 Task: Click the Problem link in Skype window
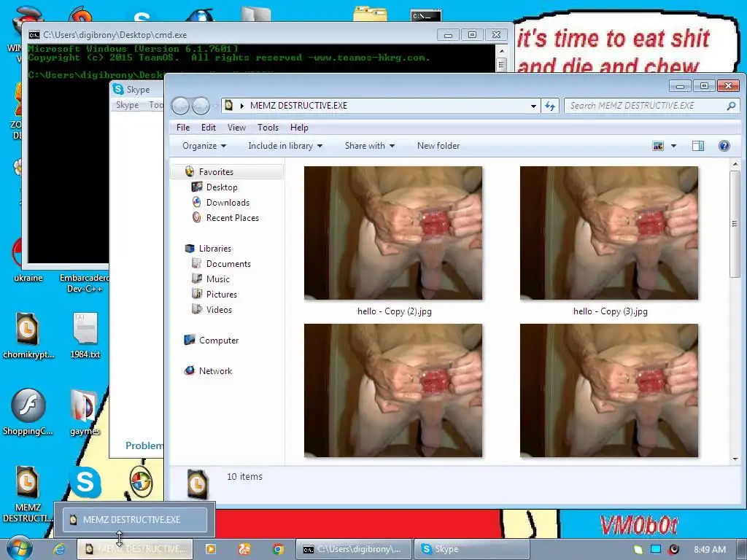(x=144, y=446)
